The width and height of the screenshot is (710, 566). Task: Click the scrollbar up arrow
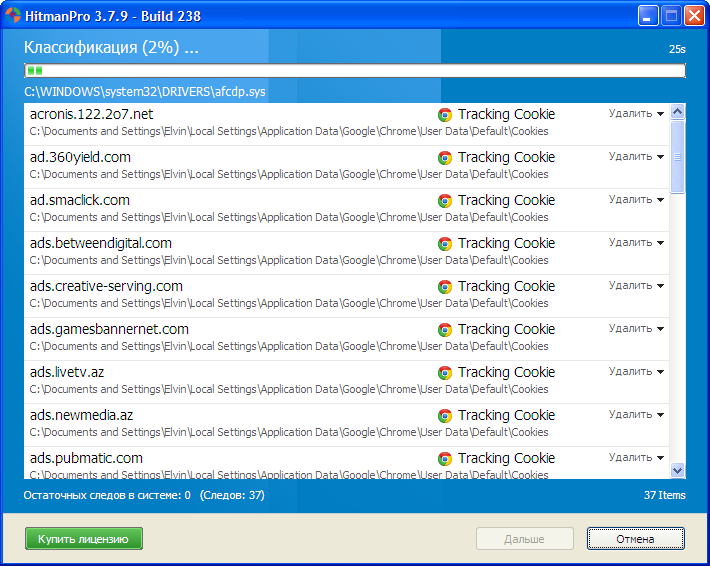pos(677,111)
